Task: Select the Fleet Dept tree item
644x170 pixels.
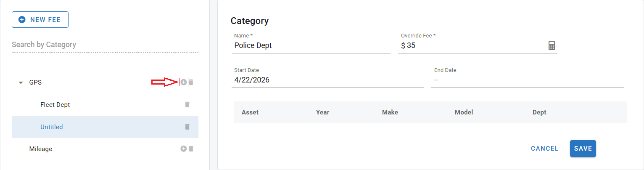Action: click(x=55, y=104)
